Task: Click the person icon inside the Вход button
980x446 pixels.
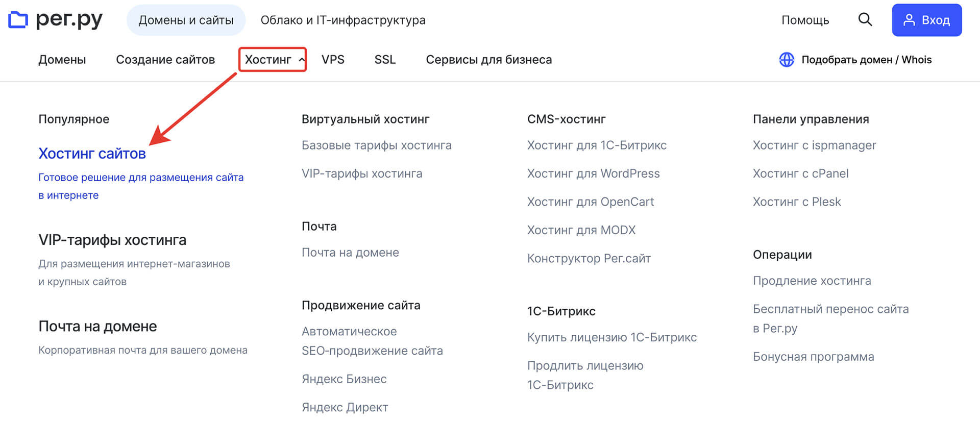Action: coord(910,20)
